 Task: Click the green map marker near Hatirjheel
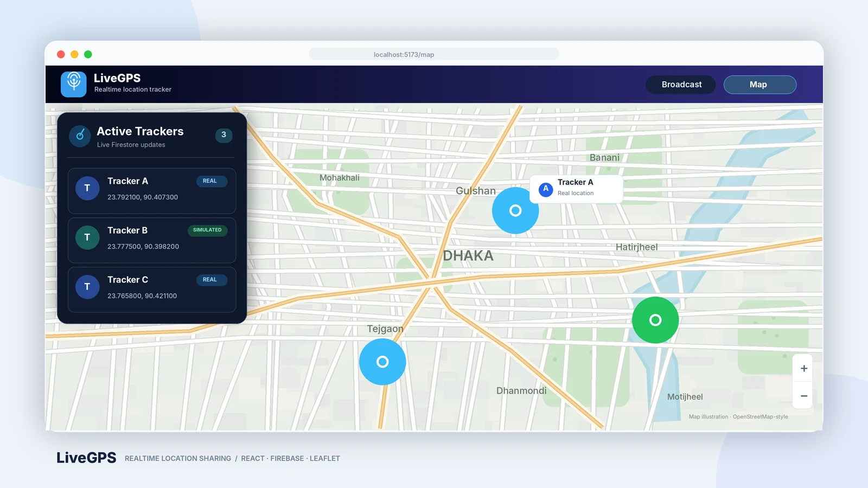coord(655,320)
